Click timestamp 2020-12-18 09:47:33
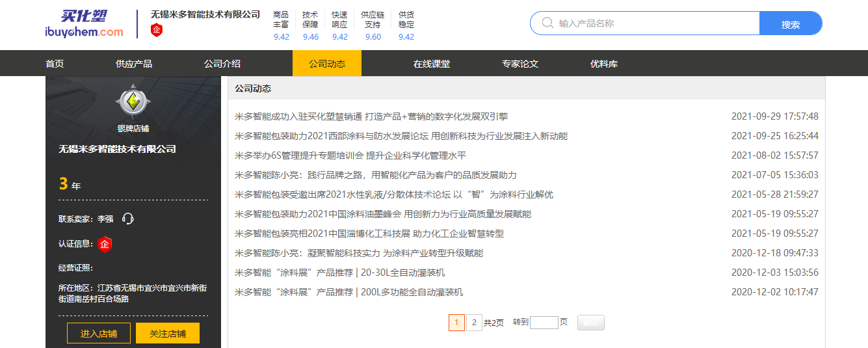The width and height of the screenshot is (868, 348). click(x=775, y=253)
